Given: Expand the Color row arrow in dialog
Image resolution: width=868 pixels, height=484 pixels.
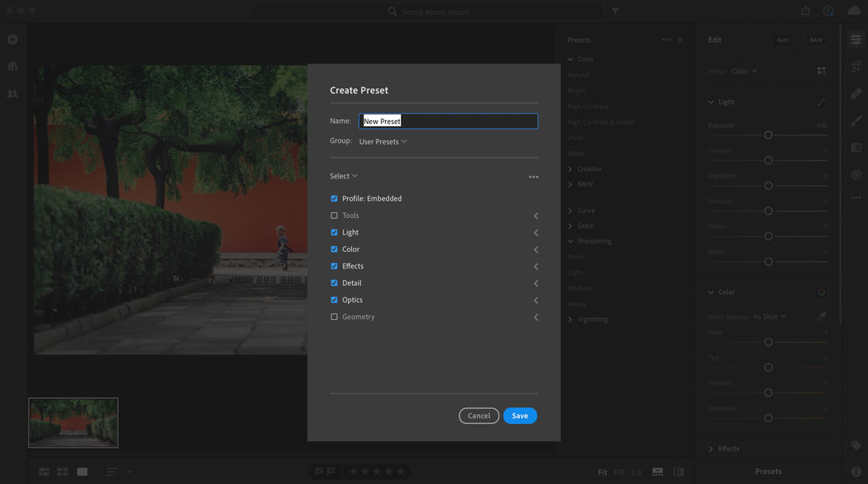Looking at the screenshot, I should [536, 250].
